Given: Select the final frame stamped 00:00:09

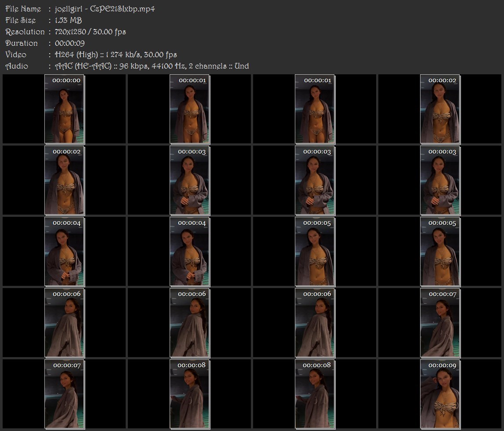Looking at the screenshot, I should (x=440, y=394).
